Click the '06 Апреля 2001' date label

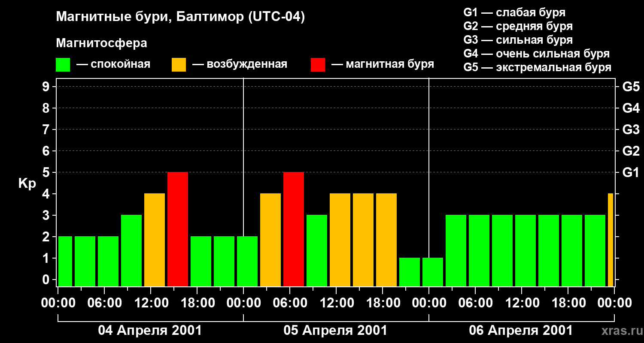[521, 331]
